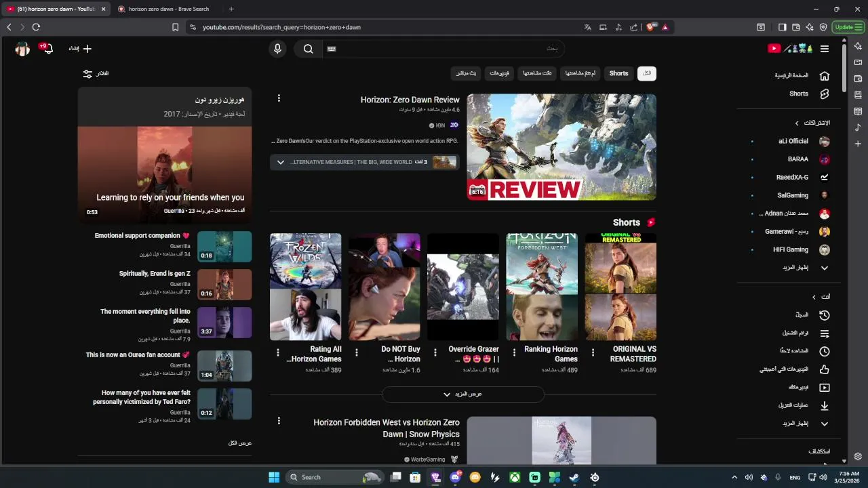
Task: Open options for Rating All Horizon Games short
Action: 278,352
